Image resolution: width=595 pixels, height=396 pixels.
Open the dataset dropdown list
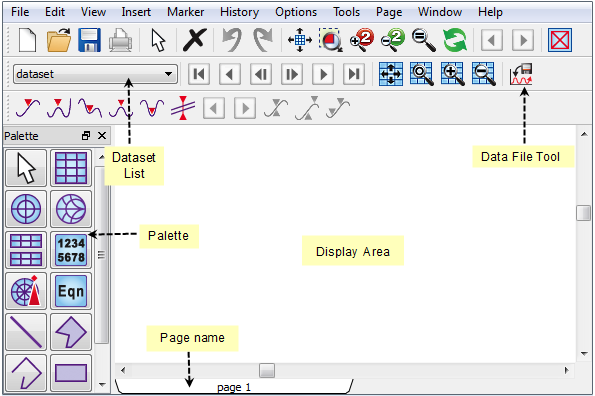(95, 74)
